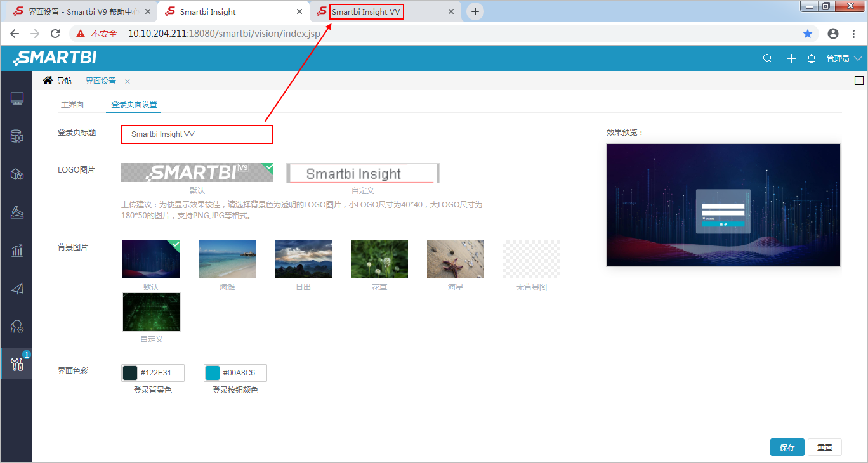Choose the 花草 flowers background

click(x=379, y=259)
